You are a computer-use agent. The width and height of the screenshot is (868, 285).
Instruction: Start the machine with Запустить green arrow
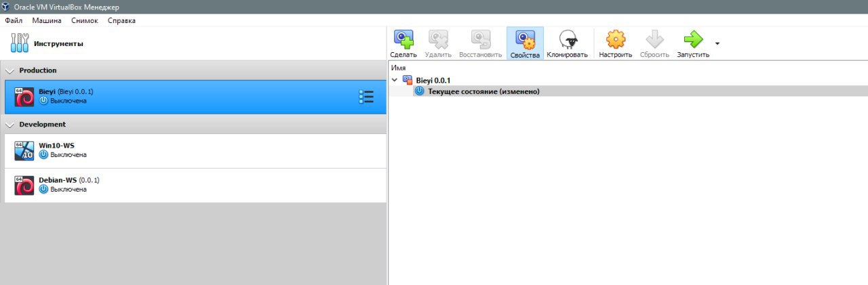click(693, 39)
